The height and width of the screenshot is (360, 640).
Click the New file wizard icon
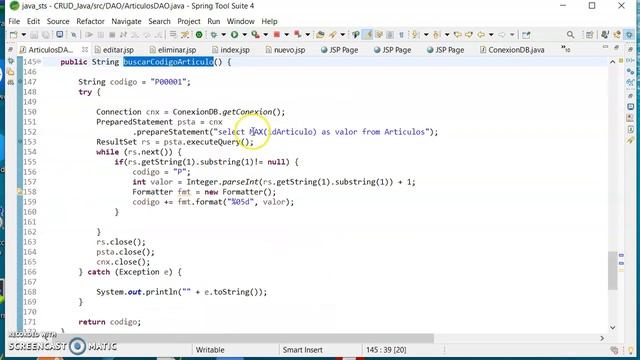point(13,35)
